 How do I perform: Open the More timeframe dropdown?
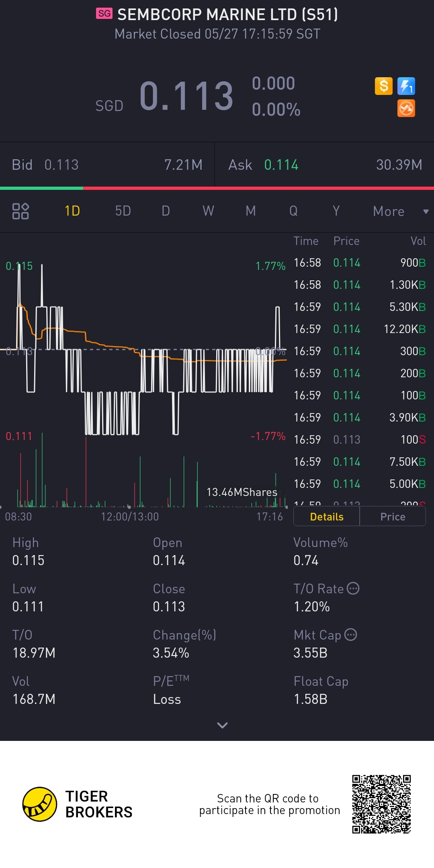coord(400,211)
